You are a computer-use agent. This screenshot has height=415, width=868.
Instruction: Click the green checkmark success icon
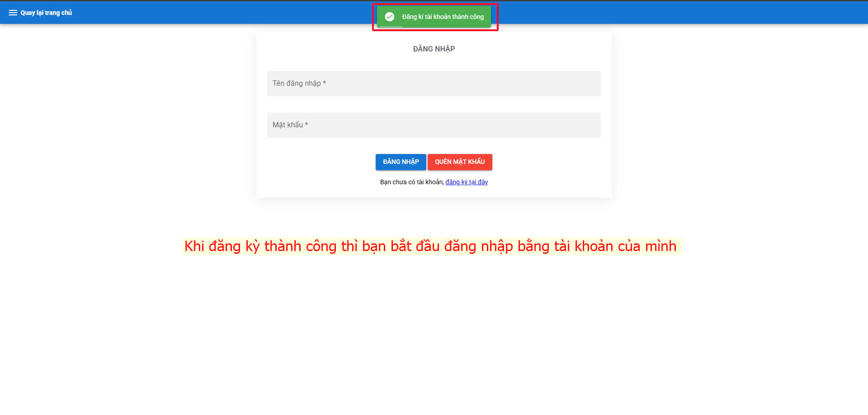389,17
